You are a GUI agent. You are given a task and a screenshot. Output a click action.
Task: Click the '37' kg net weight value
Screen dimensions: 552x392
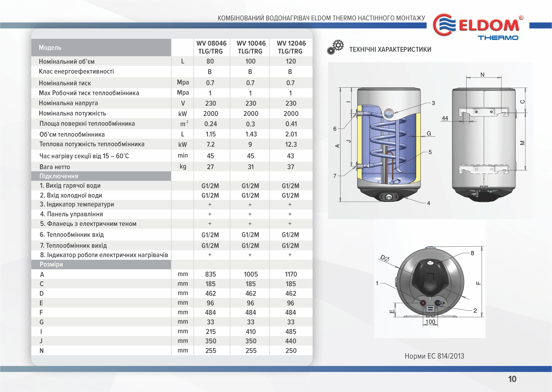tap(291, 167)
